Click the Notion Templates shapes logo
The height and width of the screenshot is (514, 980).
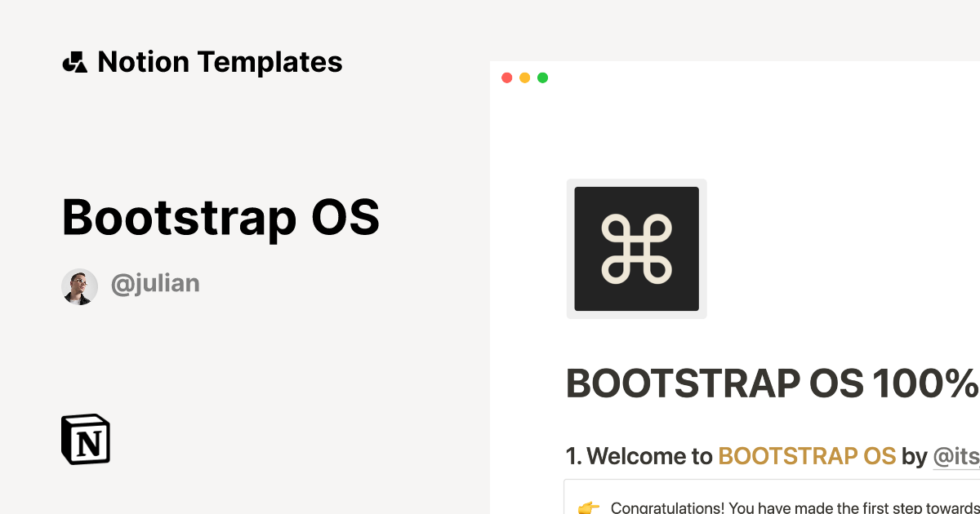pos(74,62)
